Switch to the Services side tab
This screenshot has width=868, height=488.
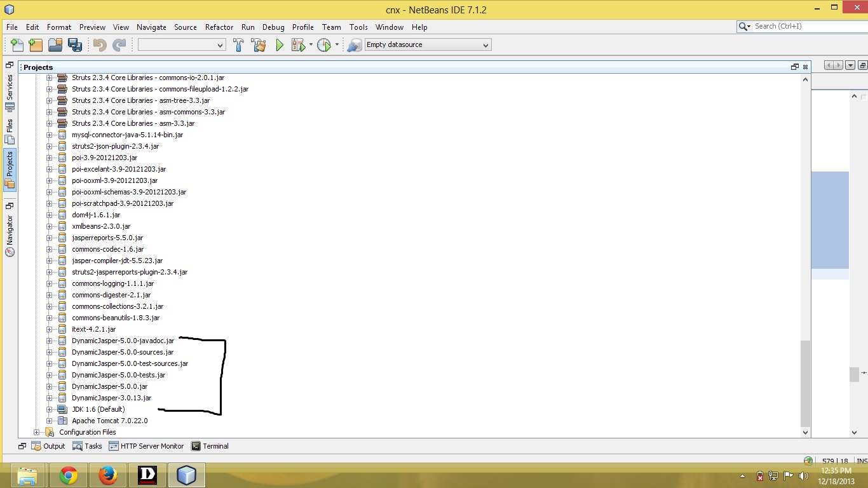10,93
